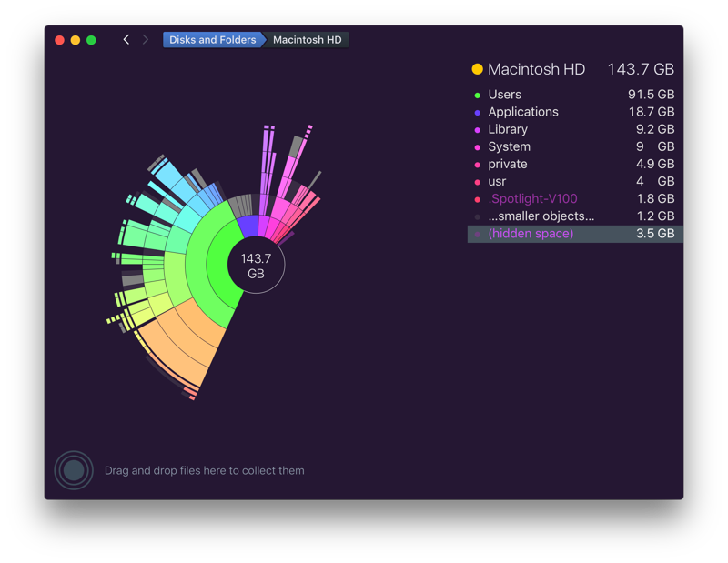Open the Users item in the sidebar
The height and width of the screenshot is (563, 728).
click(x=505, y=94)
